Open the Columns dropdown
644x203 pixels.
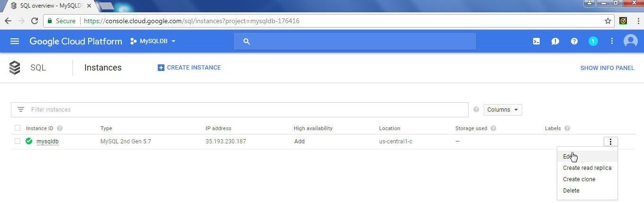click(x=503, y=109)
